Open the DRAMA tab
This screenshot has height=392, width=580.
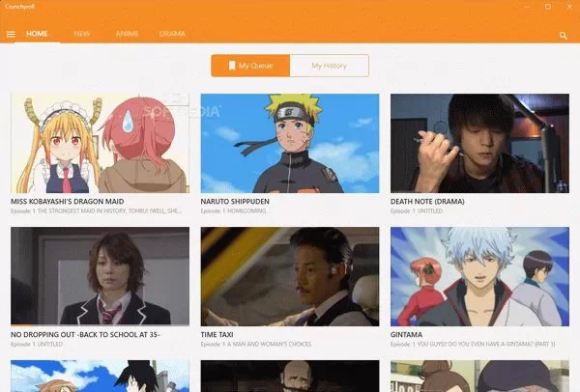(172, 34)
